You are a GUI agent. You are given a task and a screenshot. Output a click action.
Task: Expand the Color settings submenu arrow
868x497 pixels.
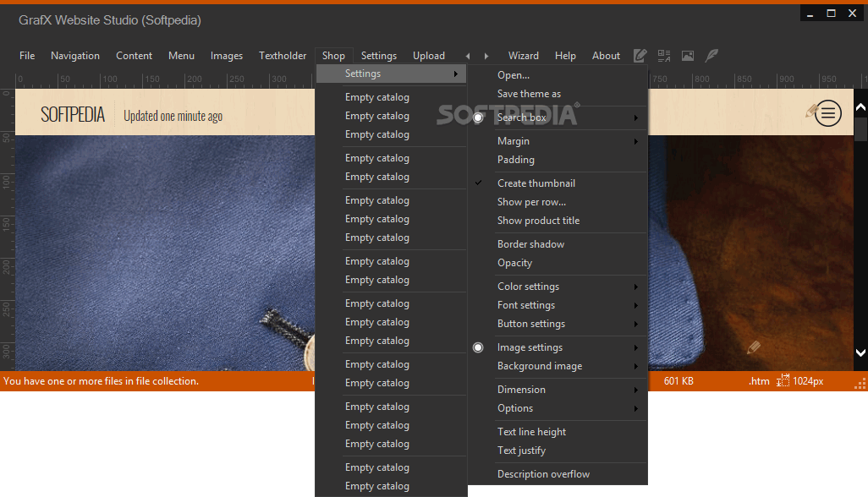(x=635, y=287)
